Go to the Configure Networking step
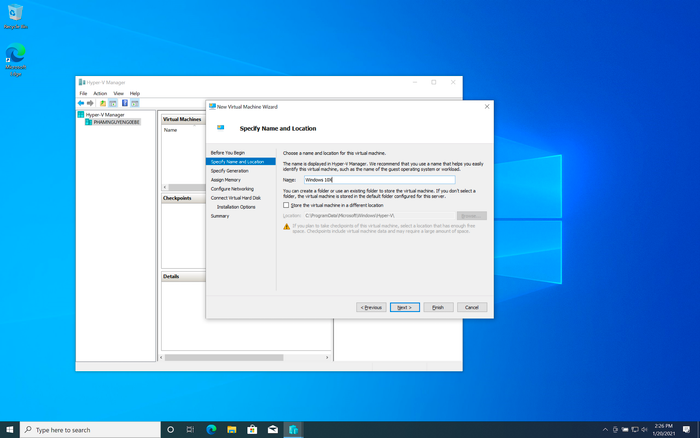Viewport: 700px width, 438px height. coord(232,189)
